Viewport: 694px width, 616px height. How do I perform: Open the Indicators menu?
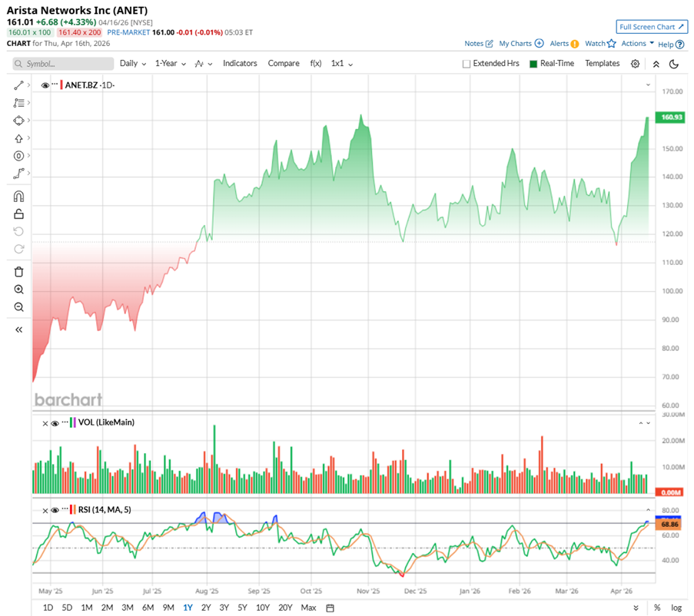(240, 64)
